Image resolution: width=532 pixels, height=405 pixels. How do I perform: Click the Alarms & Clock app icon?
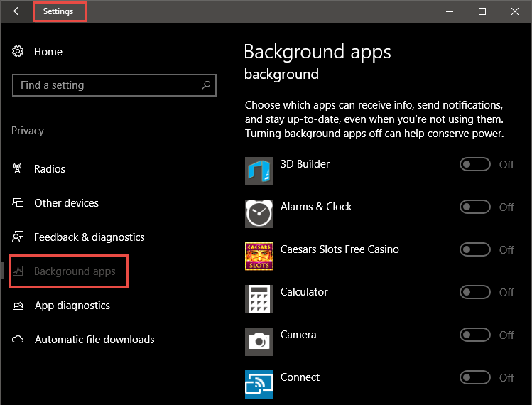tap(259, 214)
